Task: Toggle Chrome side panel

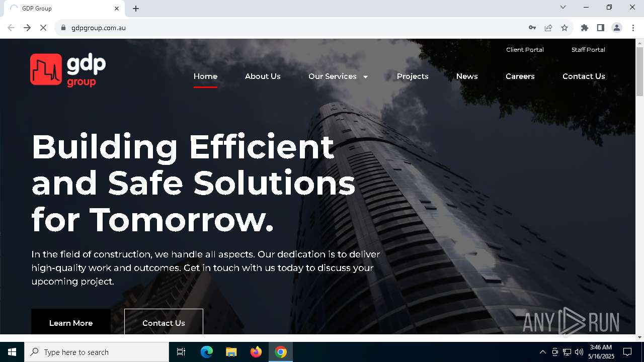Action: point(601,28)
